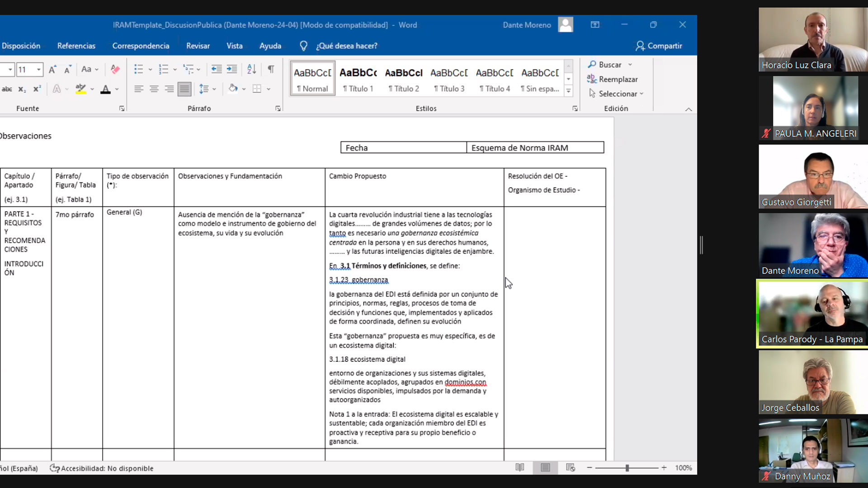Click the numbered list icon
Image resolution: width=868 pixels, height=488 pixels.
click(x=164, y=69)
